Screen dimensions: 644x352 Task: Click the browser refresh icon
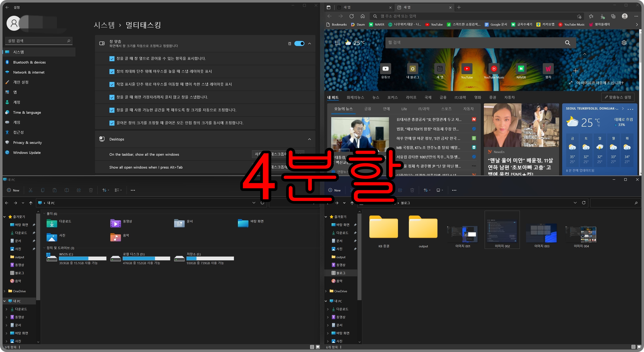(x=351, y=16)
